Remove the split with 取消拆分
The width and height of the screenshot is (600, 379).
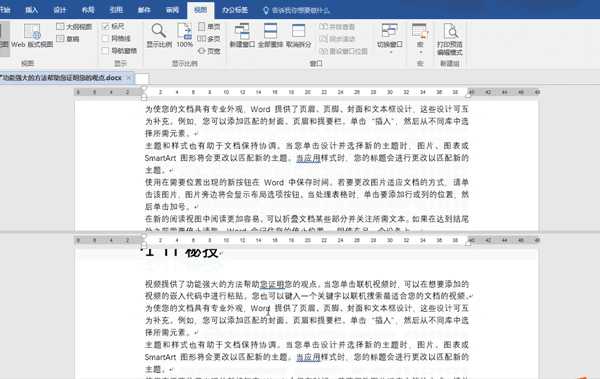298,36
